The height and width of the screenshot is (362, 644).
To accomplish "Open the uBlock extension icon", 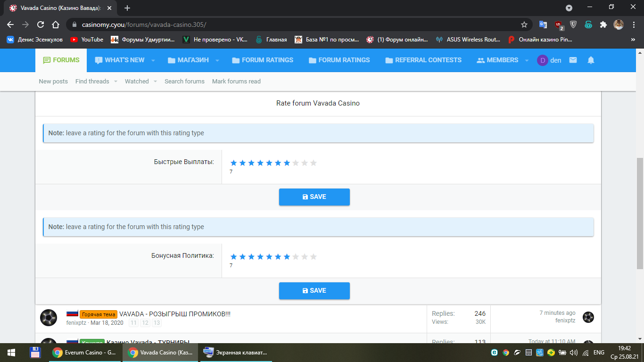I will tap(559, 25).
